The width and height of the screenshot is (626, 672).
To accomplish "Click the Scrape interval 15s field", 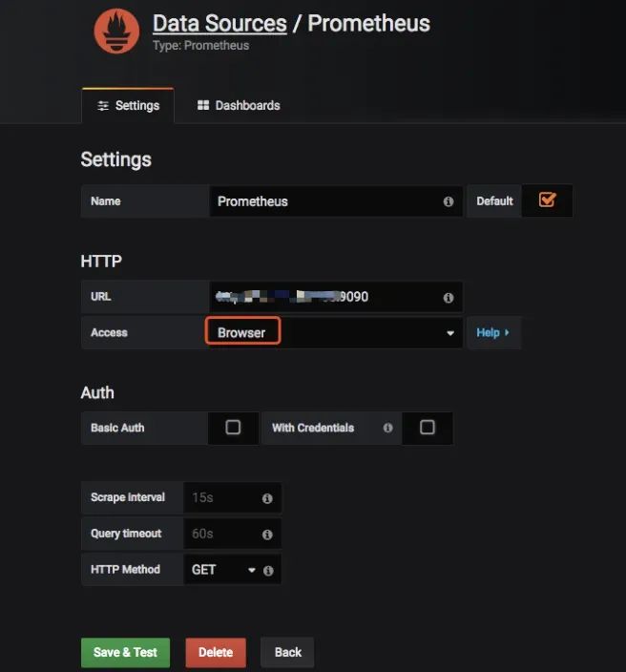I will click(232, 497).
